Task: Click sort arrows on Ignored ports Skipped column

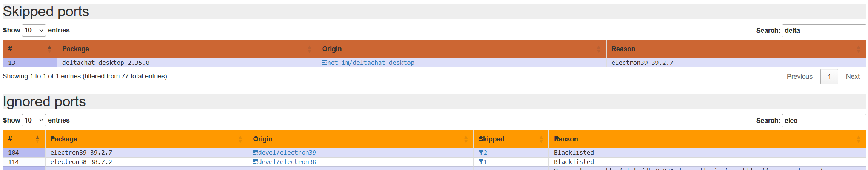Action: (x=541, y=139)
